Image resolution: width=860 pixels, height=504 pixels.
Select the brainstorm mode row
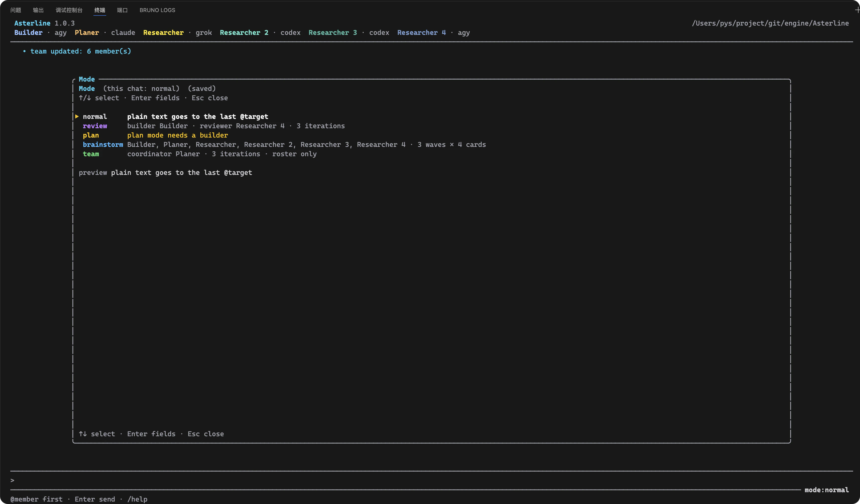[x=432, y=145]
